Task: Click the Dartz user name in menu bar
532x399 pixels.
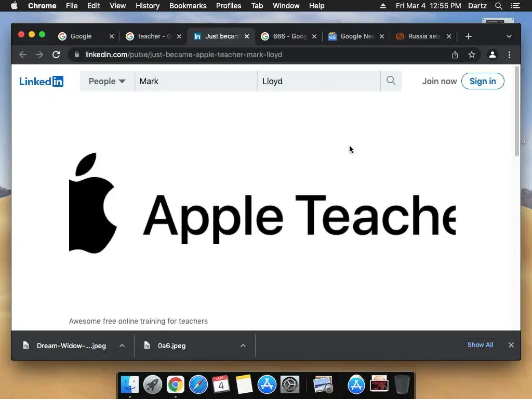Action: 477,6
